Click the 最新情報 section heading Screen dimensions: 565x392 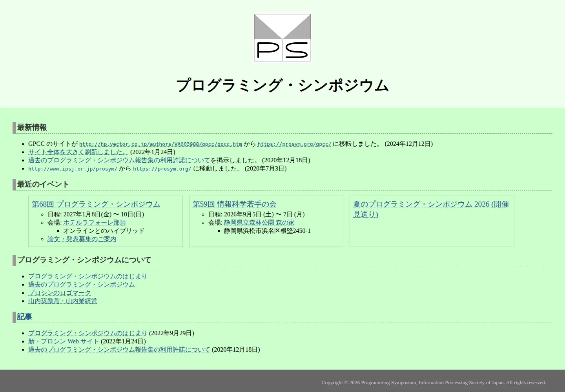[32, 127]
